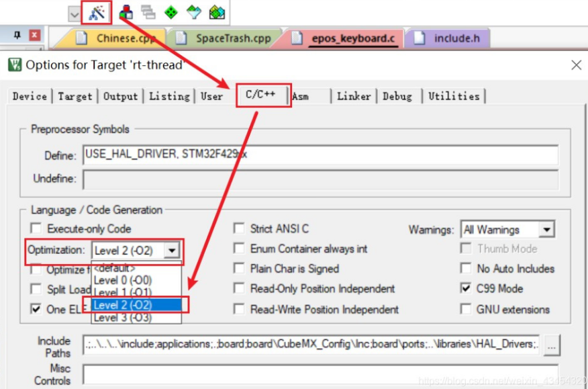
Task: Click the pin icon on the side panel
Action: click(17, 35)
